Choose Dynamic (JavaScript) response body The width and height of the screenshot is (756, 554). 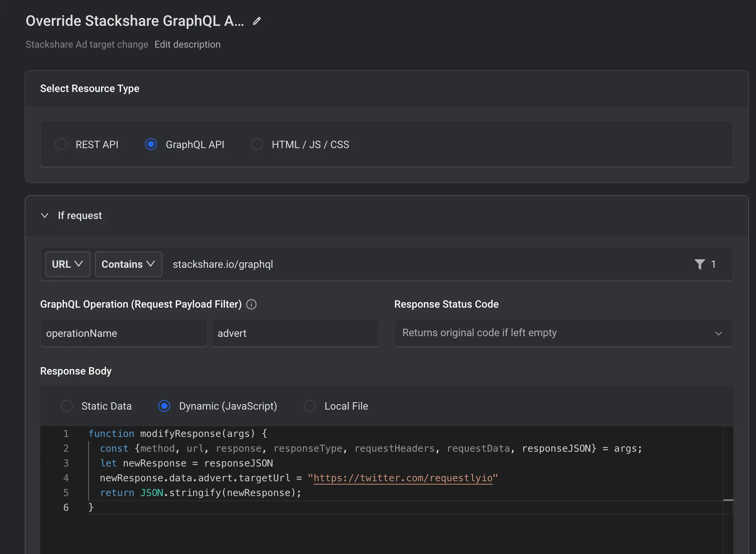(x=164, y=406)
